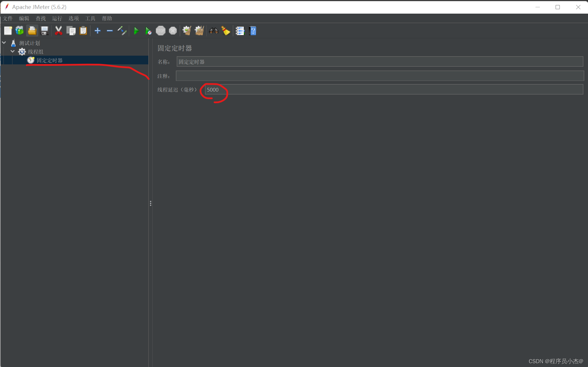Open the 选项 menu
This screenshot has height=367, width=588.
tap(74, 19)
